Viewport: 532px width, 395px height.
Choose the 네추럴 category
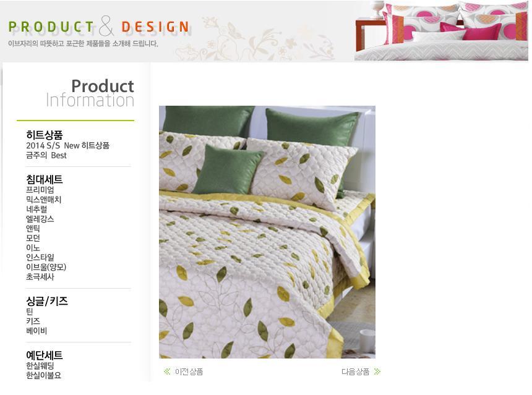36,209
